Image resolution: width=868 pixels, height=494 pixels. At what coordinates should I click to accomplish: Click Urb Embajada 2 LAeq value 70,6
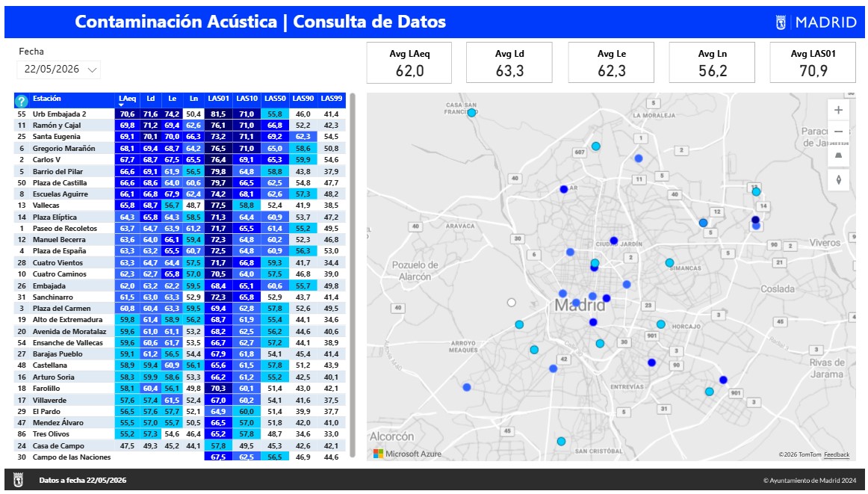(x=127, y=114)
